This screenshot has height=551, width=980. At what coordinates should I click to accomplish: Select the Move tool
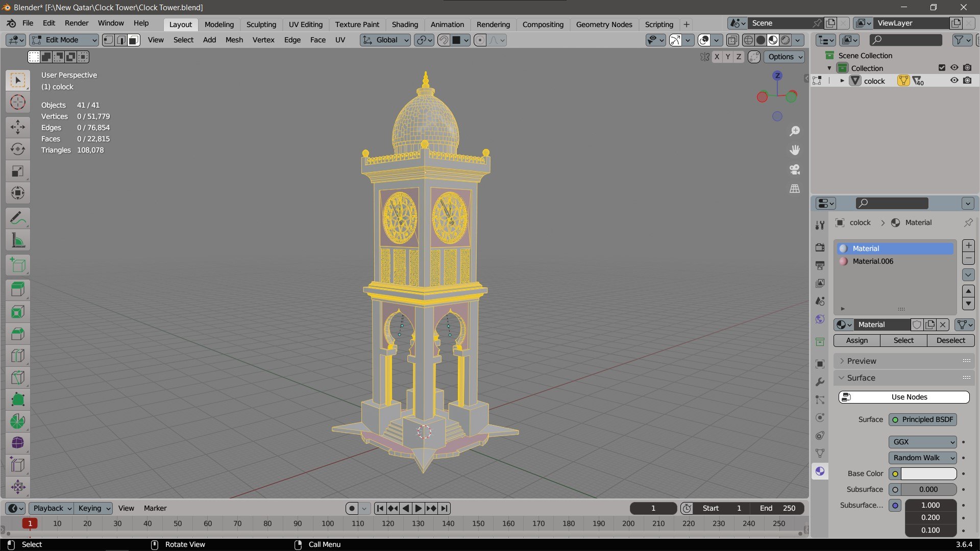[x=18, y=127]
